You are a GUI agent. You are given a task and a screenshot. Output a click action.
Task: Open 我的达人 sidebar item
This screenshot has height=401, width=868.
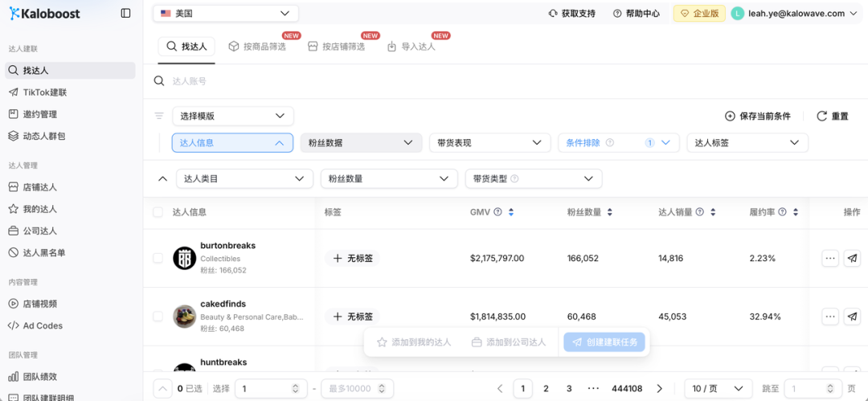70,209
